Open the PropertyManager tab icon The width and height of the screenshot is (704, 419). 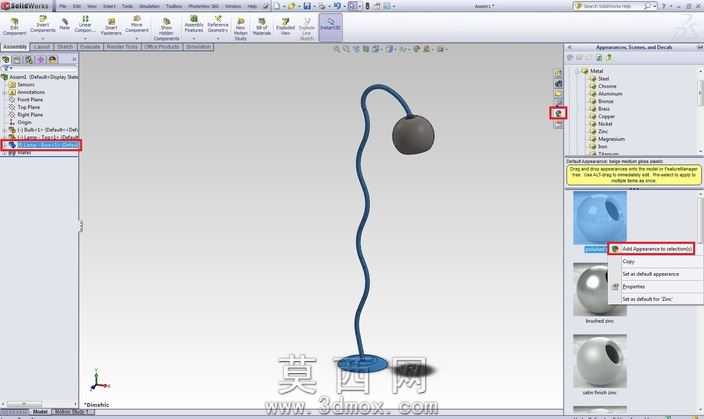(17, 60)
